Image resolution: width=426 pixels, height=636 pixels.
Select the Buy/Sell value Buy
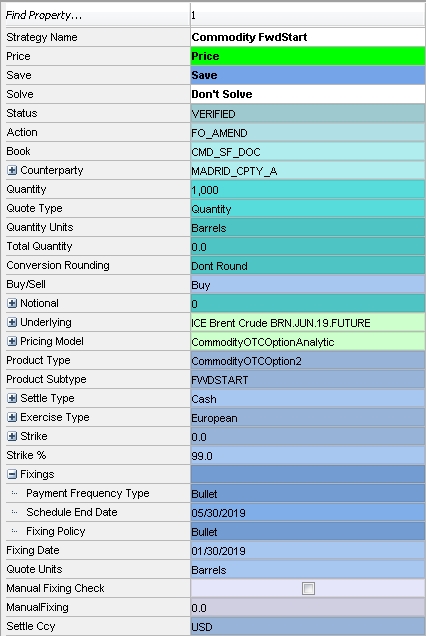coord(308,285)
